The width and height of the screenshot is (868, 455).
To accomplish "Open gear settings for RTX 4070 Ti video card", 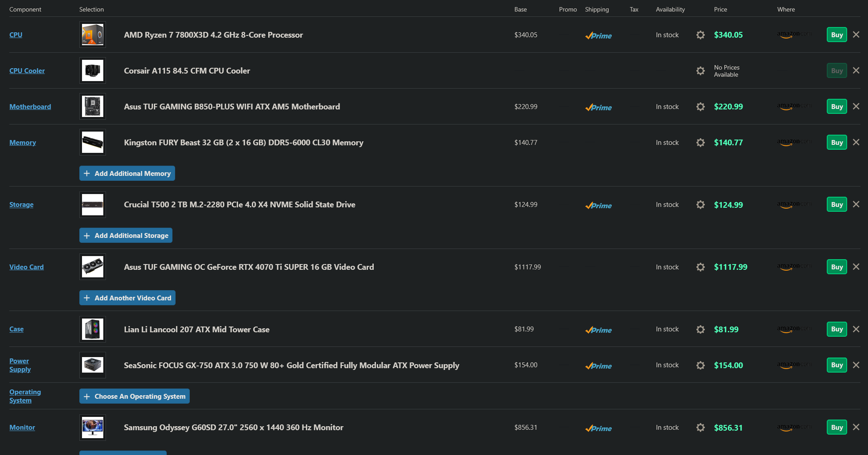I will (700, 267).
